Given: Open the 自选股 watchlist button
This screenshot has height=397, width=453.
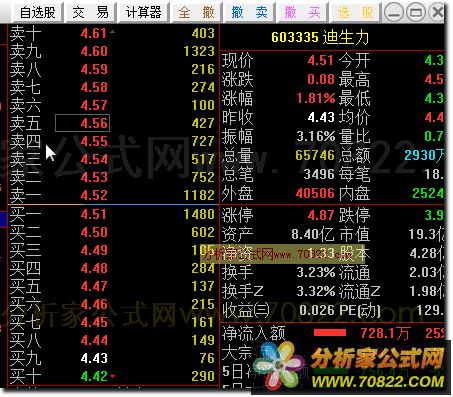Looking at the screenshot, I should click(37, 13).
